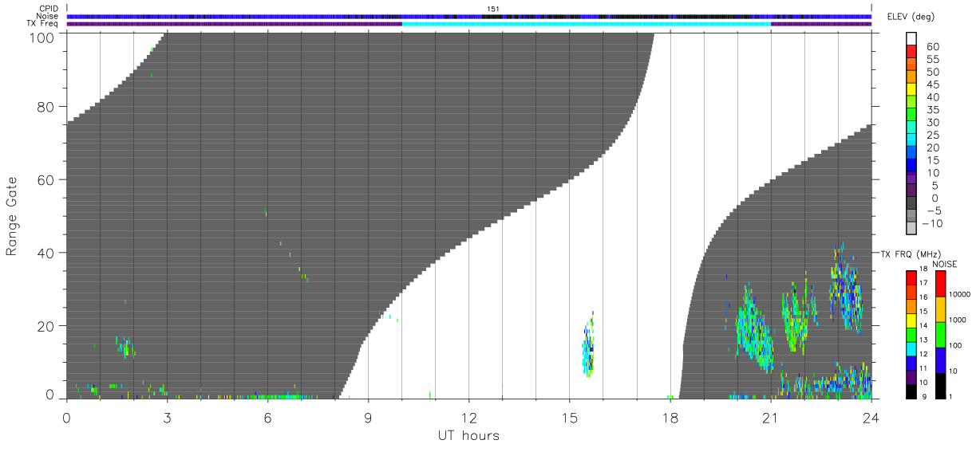The image size is (980, 452).
Task: Click UT hours tick label 3
Action: [x=167, y=416]
